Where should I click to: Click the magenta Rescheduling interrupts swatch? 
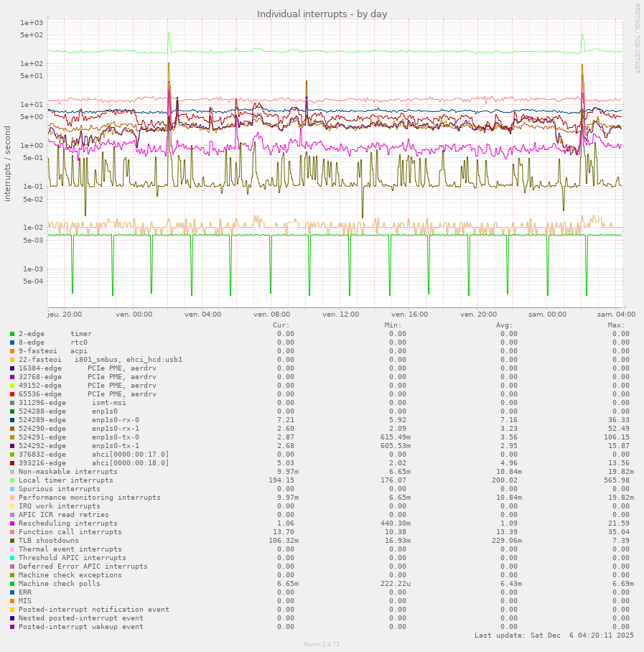click(12, 523)
